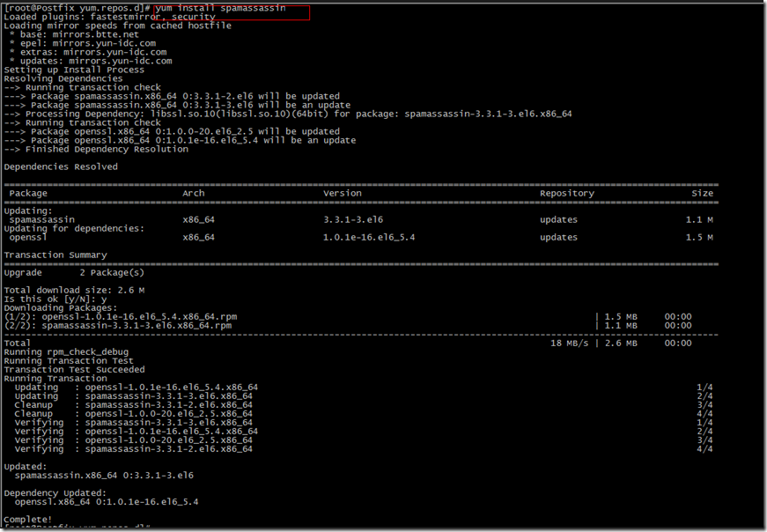Click the 'Running rpm_check_debug' line
This screenshot has height=532, width=767.
click(x=66, y=351)
